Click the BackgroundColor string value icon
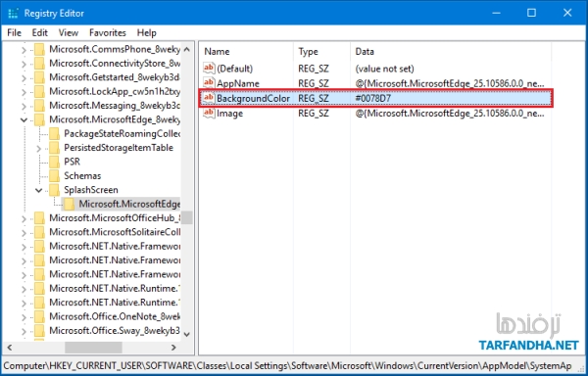Viewport: 588px width, 376px height. click(209, 98)
